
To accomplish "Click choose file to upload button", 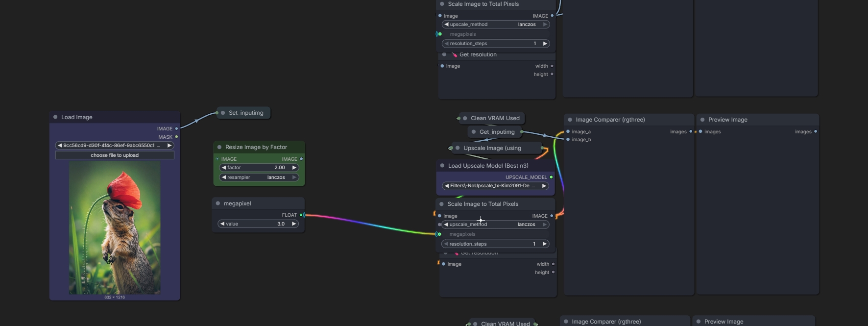I will [x=115, y=155].
